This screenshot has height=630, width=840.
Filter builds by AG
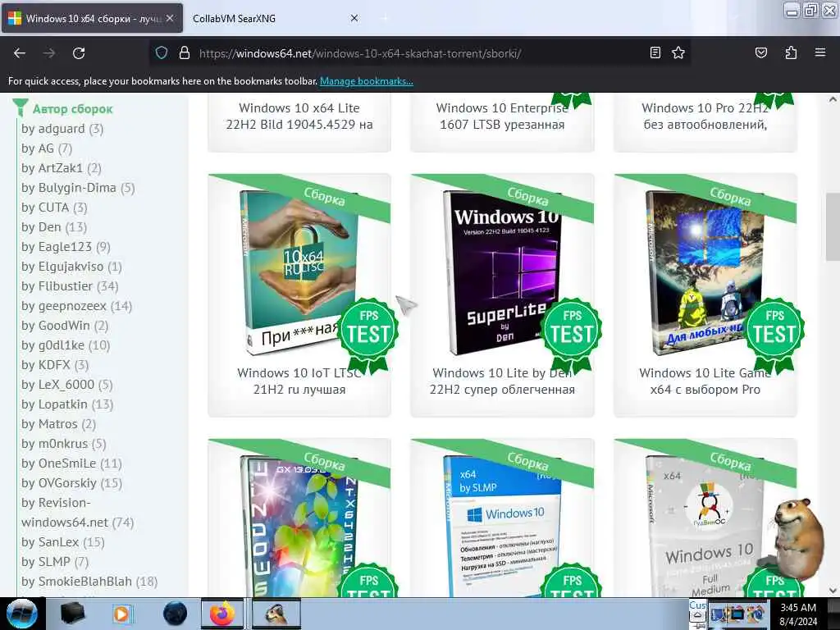(47, 148)
